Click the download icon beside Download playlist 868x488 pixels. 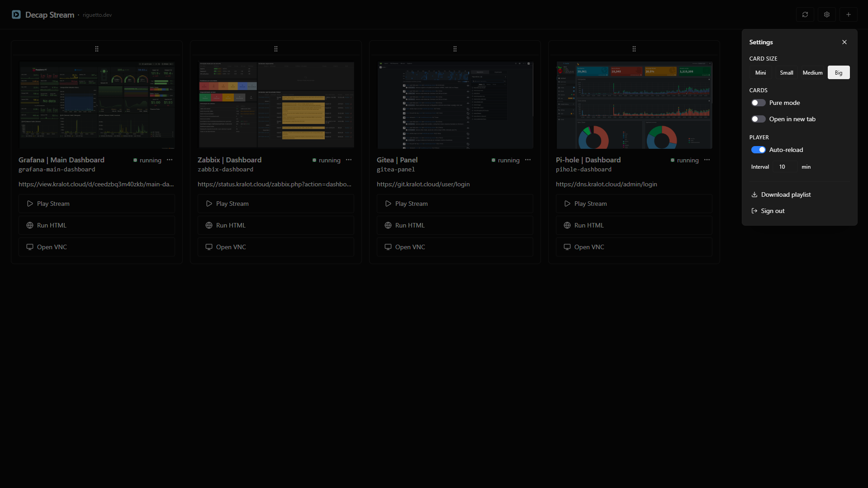(754, 194)
